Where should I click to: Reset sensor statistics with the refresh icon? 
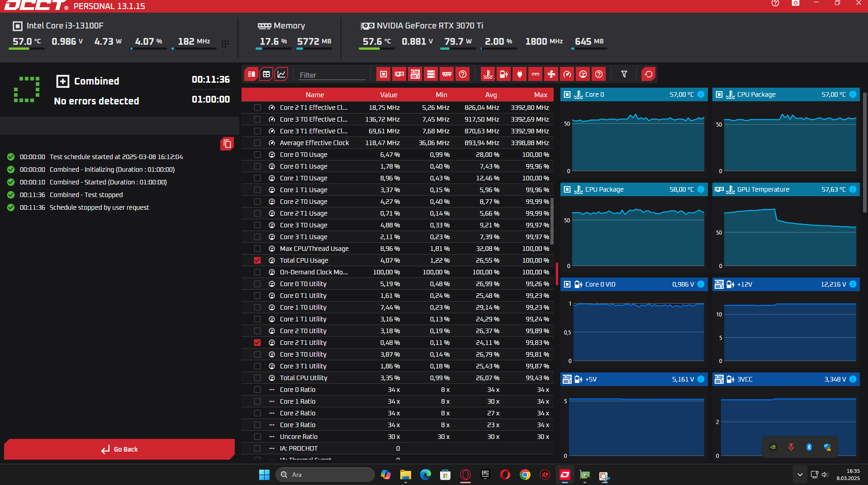649,74
